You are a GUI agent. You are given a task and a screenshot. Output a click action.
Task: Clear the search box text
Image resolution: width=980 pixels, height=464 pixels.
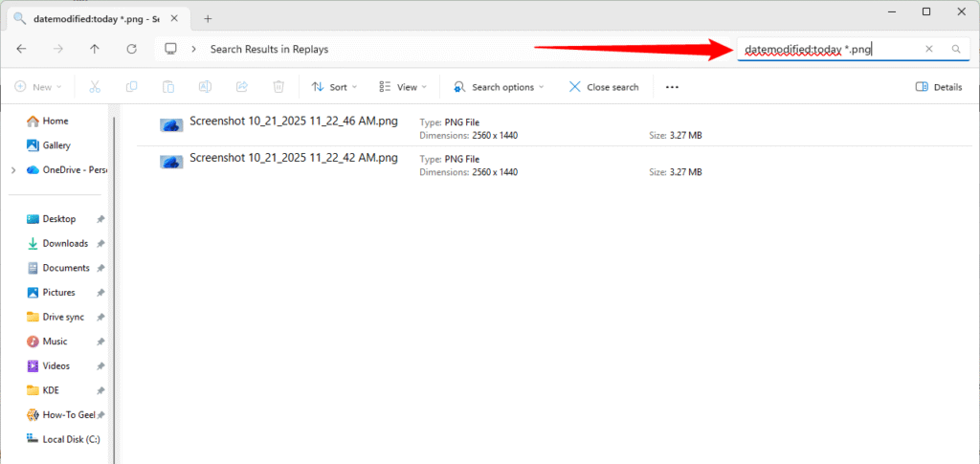928,49
